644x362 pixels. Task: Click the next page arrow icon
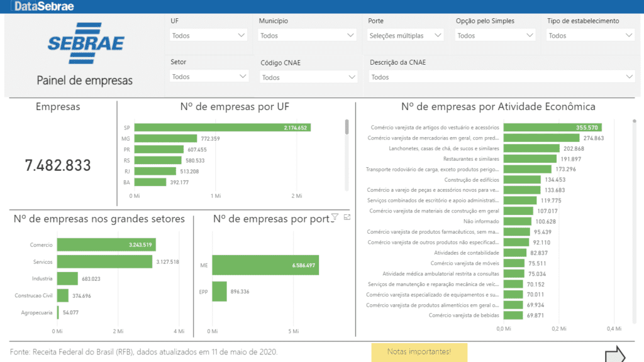615,355
